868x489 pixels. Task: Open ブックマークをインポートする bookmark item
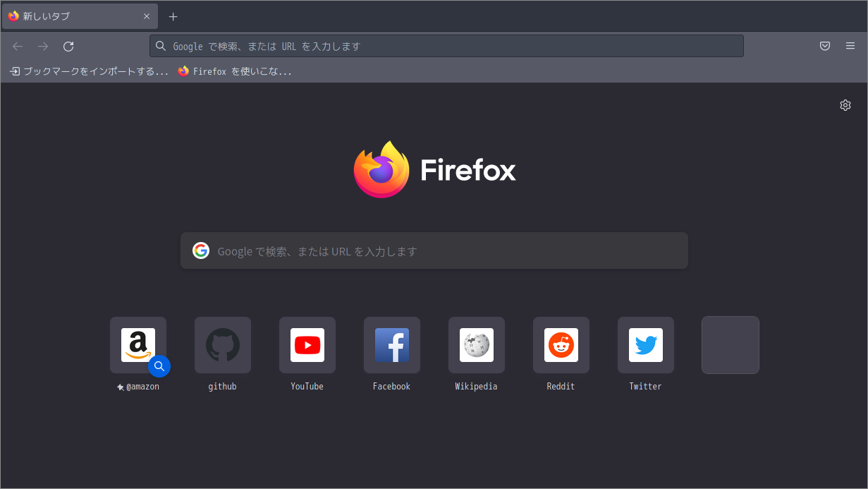click(x=90, y=71)
